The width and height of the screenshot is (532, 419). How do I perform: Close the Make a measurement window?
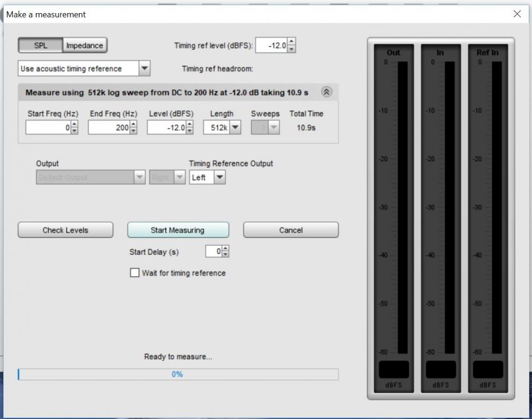(517, 14)
